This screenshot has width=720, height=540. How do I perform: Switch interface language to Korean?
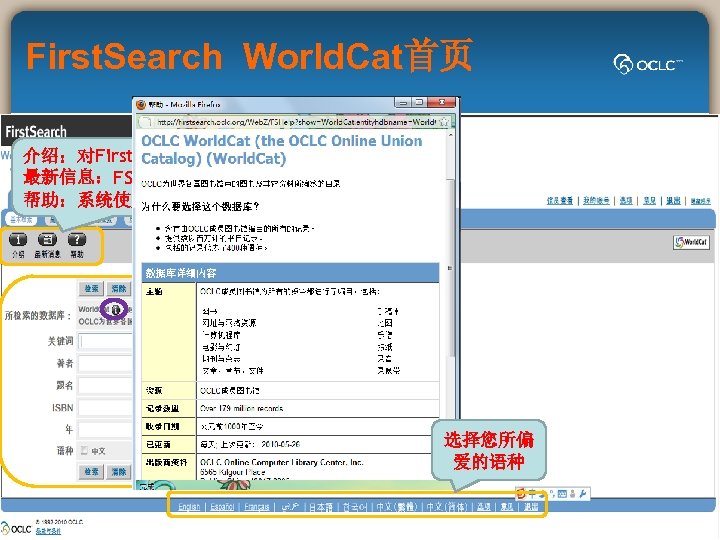click(354, 507)
